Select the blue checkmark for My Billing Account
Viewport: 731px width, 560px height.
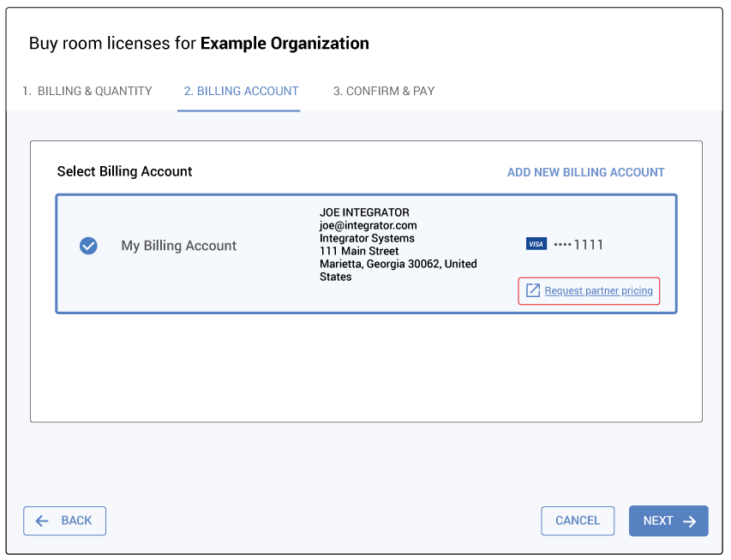(x=88, y=246)
